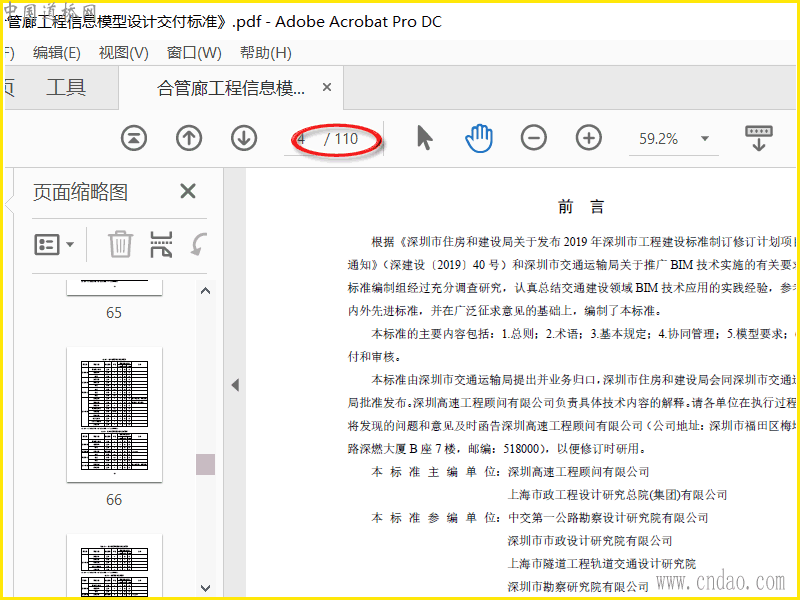
Task: Click the 66 page label
Action: [x=114, y=499]
